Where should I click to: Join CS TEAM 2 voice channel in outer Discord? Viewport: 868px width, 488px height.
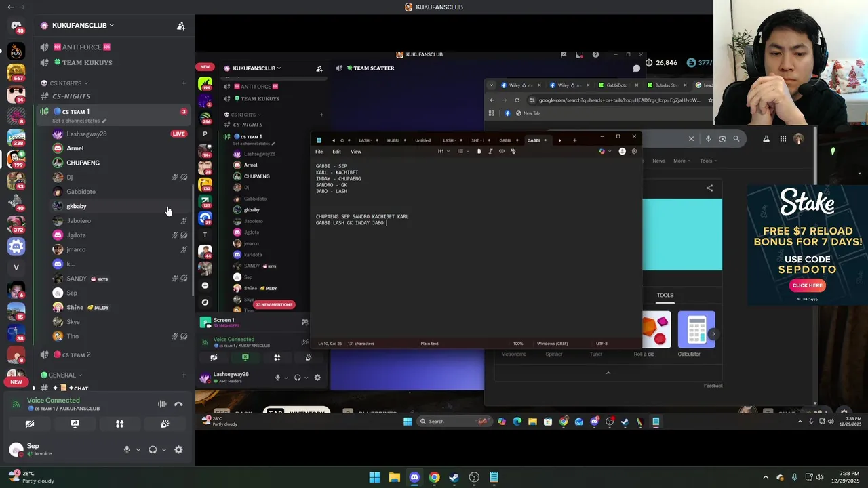tap(77, 354)
